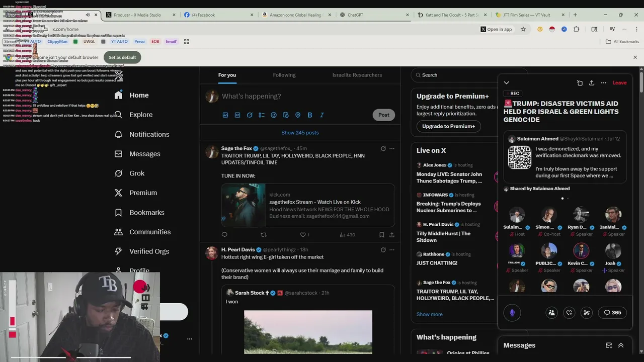Click the Post button
644x362 pixels.
384,115
